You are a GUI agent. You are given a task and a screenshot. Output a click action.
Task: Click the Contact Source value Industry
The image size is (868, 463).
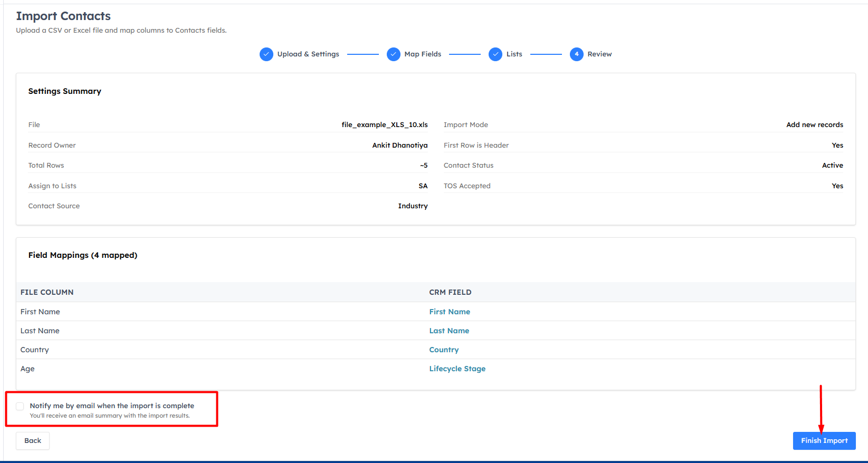pyautogui.click(x=413, y=206)
